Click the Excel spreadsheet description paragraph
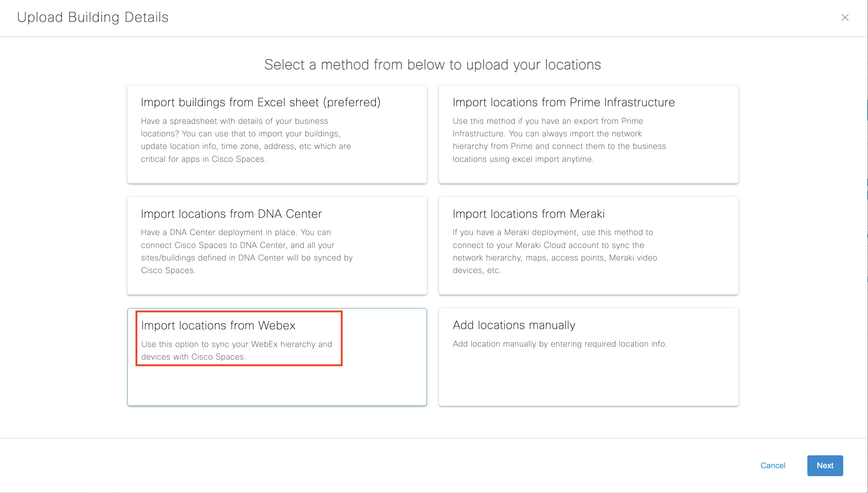Screen dimensions: 868x493 [x=246, y=140]
